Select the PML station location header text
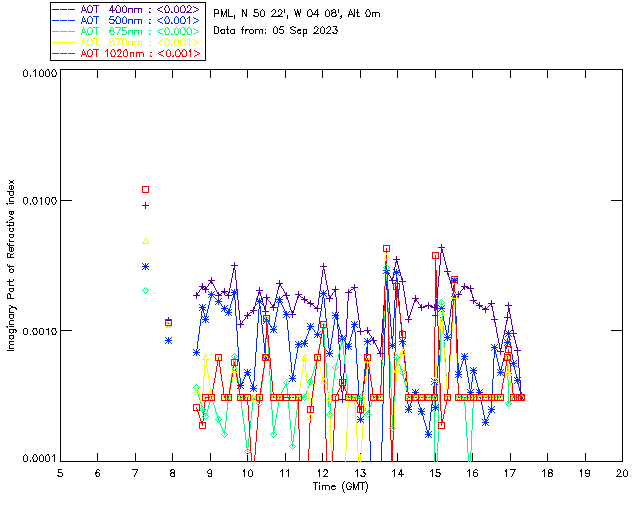 point(297,13)
